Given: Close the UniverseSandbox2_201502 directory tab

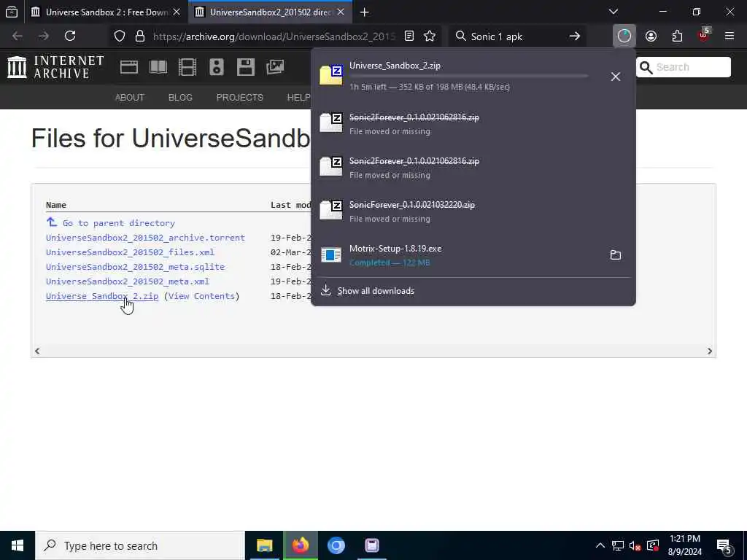Looking at the screenshot, I should 341,12.
